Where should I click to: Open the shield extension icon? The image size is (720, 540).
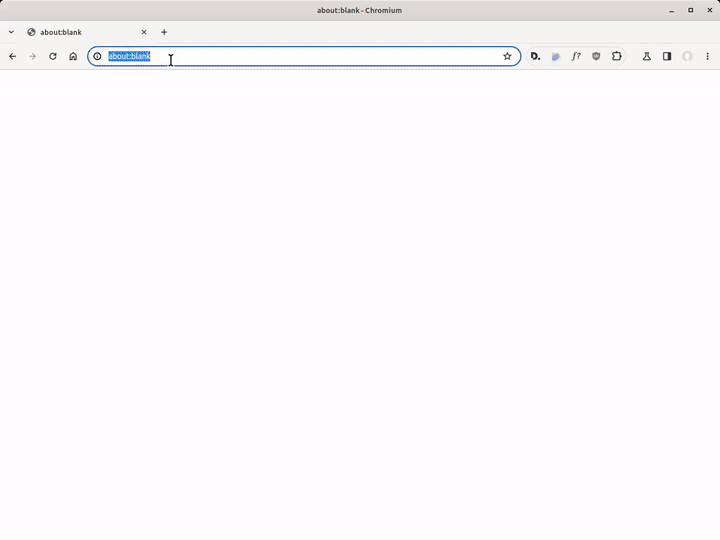(596, 57)
